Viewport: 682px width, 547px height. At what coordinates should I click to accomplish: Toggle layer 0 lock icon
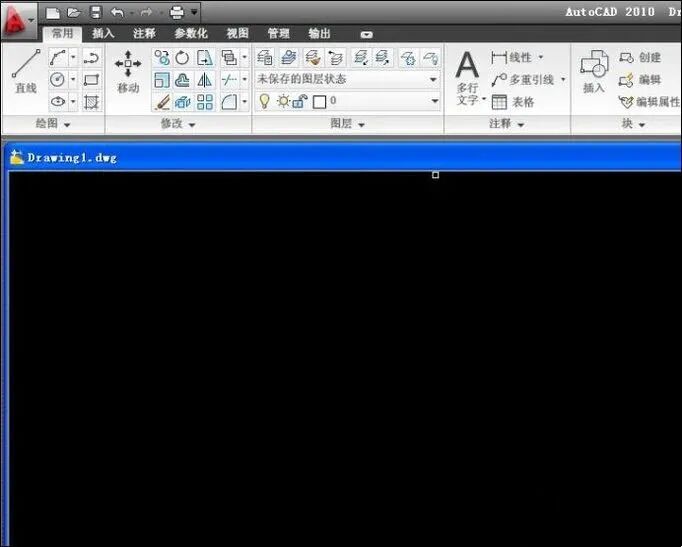[x=300, y=101]
